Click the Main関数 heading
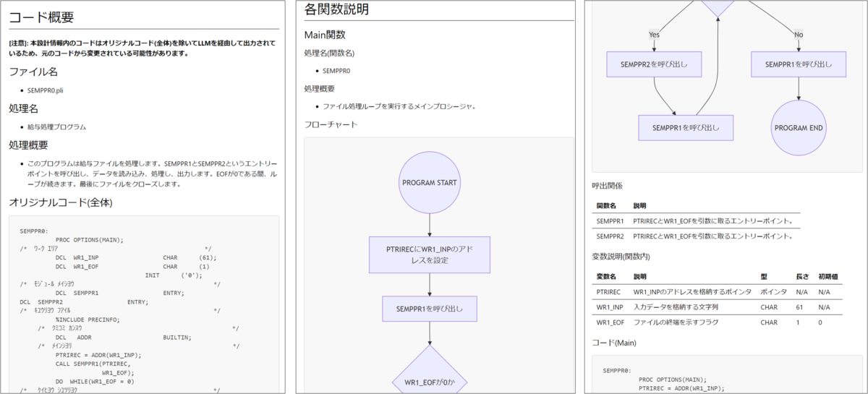This screenshot has height=394, width=868. coord(325,34)
